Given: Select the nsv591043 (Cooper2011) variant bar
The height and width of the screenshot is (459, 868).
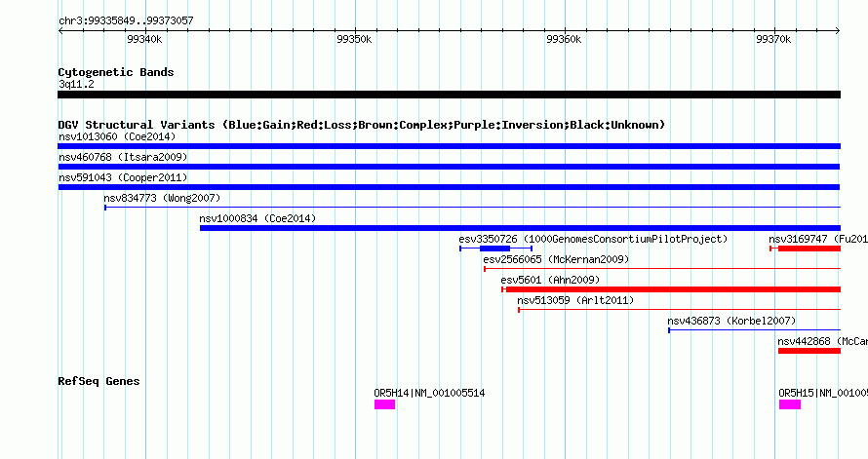Looking at the screenshot, I should [449, 187].
